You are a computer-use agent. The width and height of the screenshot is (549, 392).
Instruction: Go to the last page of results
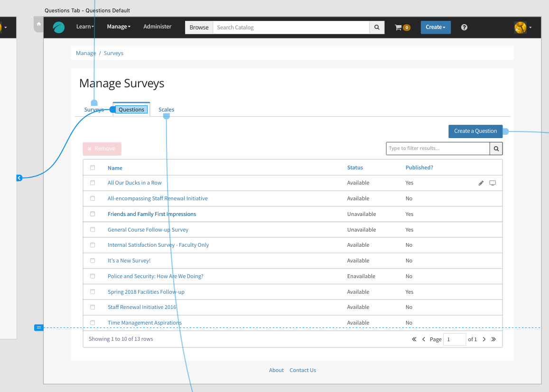click(493, 339)
